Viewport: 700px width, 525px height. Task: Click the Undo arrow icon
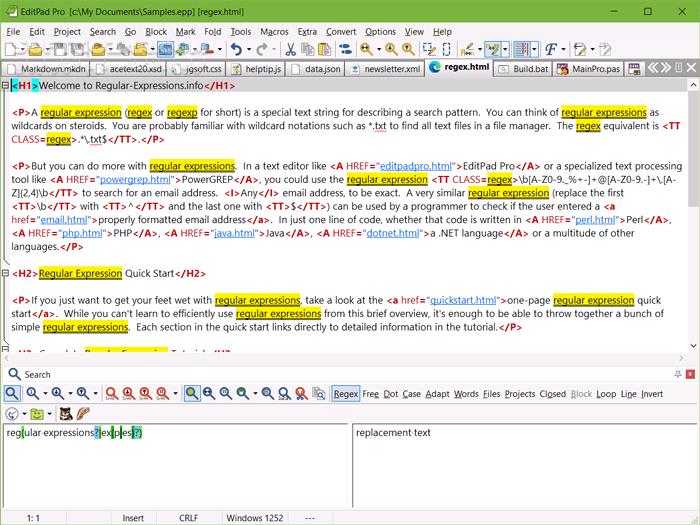tap(236, 49)
